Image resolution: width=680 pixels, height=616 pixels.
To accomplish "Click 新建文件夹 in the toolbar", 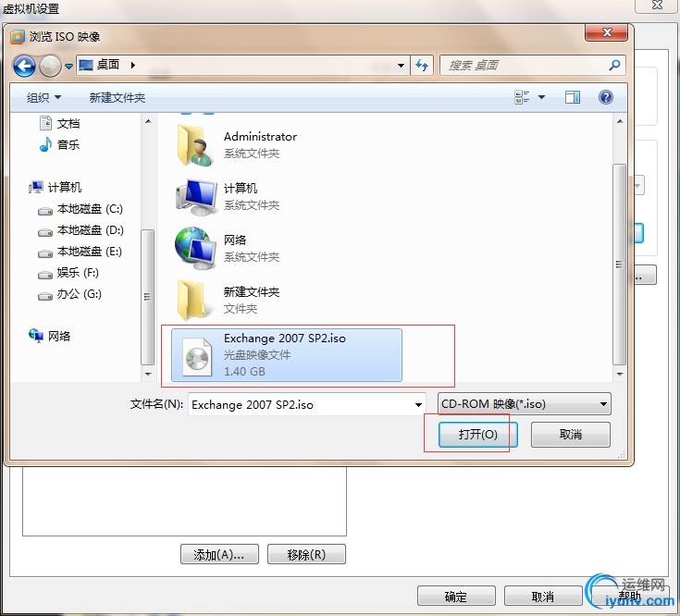I will point(117,97).
